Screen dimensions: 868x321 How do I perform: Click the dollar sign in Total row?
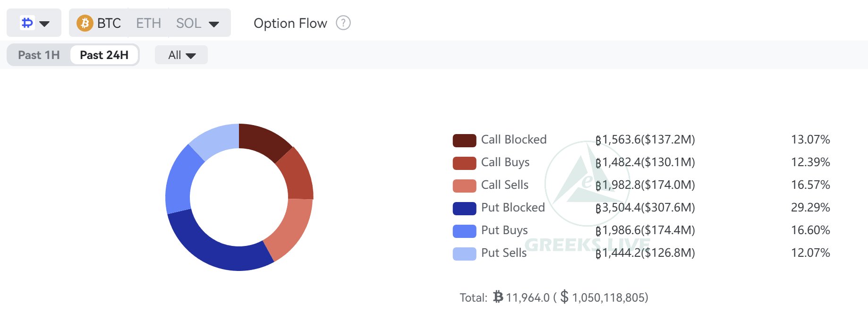coord(564,297)
